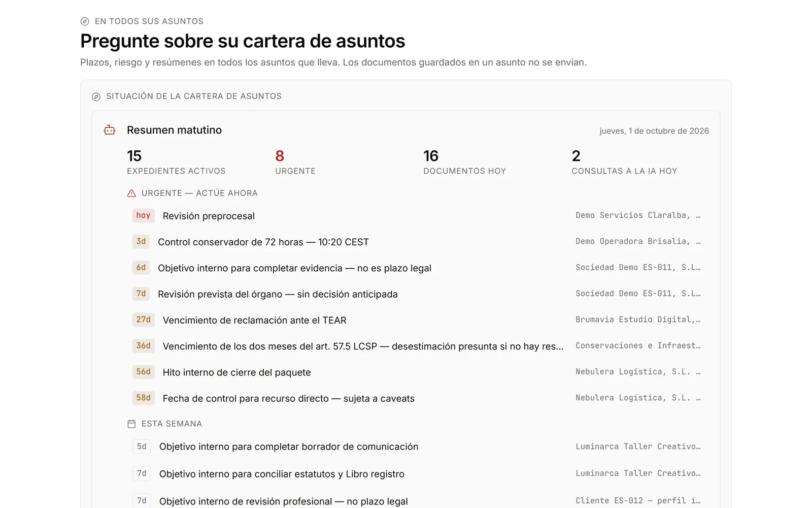Click 'SITUACIÓN DE LA CARTERA DE ASUNTOS' label
Screen dimensions: 812x508
point(194,97)
